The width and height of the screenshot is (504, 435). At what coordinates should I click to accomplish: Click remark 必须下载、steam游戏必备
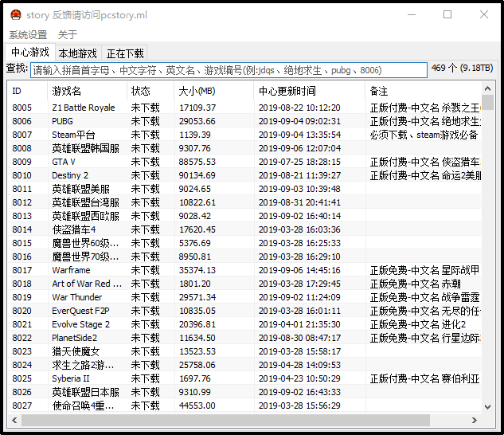424,135
